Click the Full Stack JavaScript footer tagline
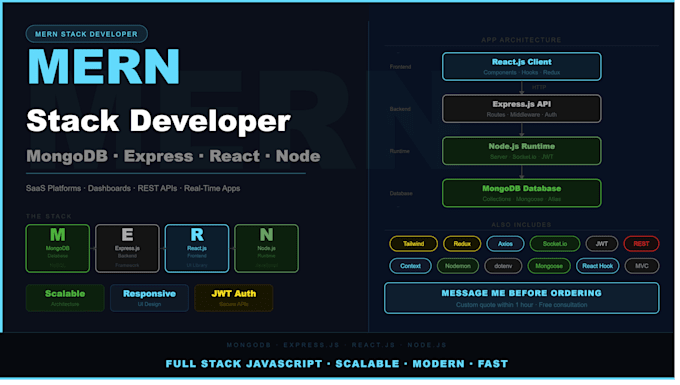This screenshot has height=385, width=680. (337, 364)
